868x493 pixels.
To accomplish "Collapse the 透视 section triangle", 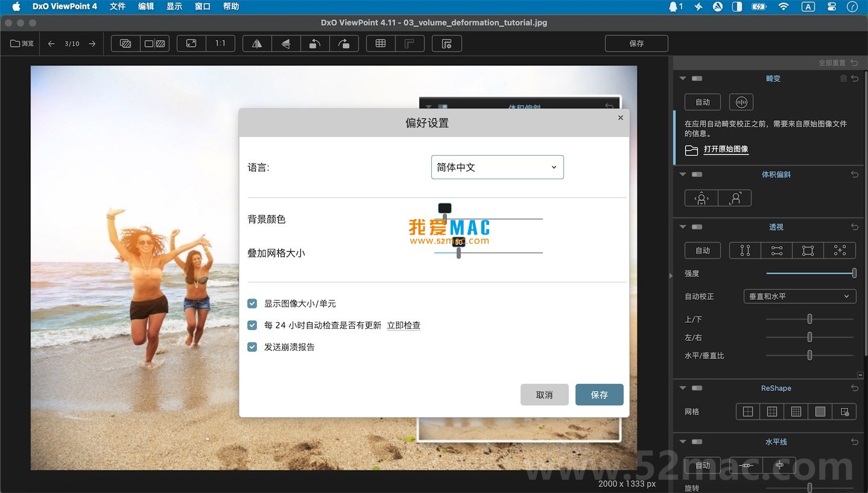I will pyautogui.click(x=683, y=227).
